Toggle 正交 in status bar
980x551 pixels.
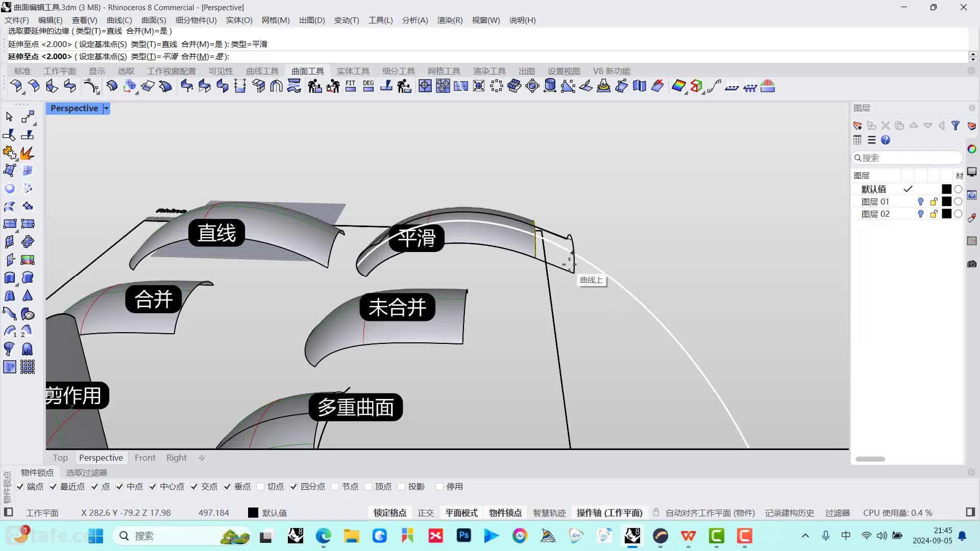coord(426,513)
